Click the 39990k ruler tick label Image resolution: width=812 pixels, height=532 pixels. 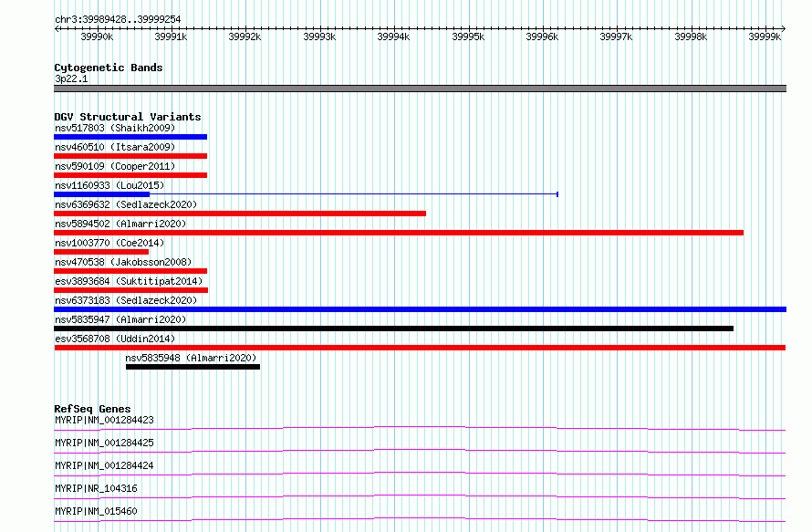coord(97,37)
